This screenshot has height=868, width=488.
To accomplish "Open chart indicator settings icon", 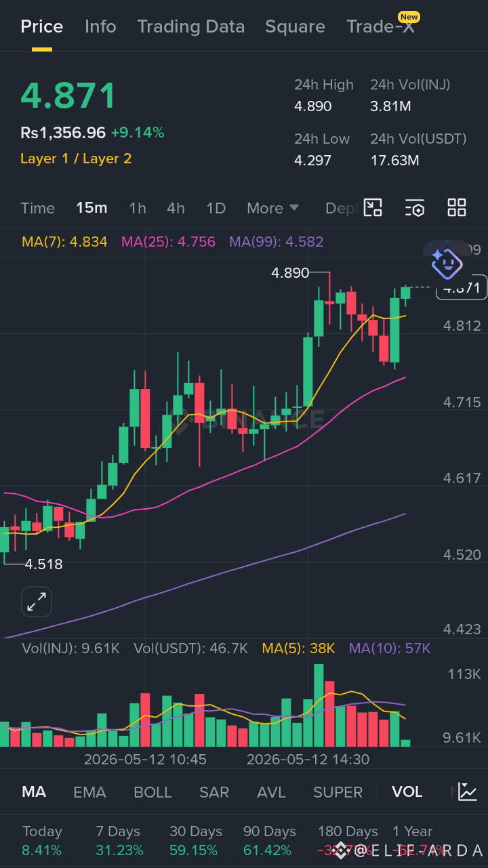I will coord(415,207).
